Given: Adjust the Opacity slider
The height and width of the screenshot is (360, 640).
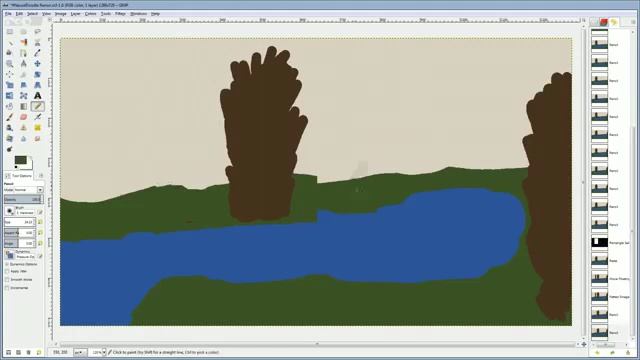Looking at the screenshot, I should 23,199.
